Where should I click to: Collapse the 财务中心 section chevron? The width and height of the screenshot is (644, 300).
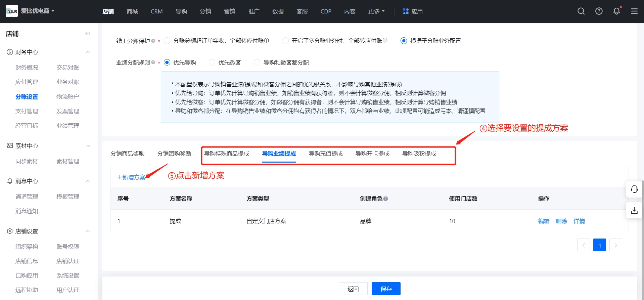point(88,52)
